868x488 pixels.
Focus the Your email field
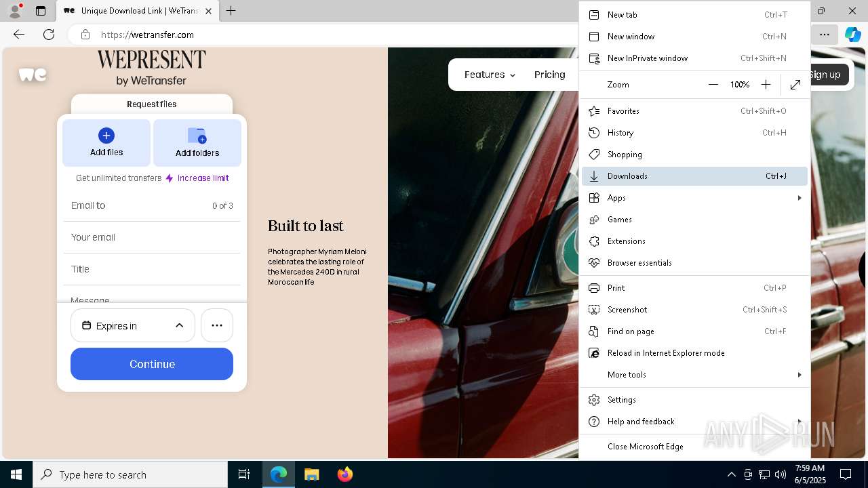152,237
